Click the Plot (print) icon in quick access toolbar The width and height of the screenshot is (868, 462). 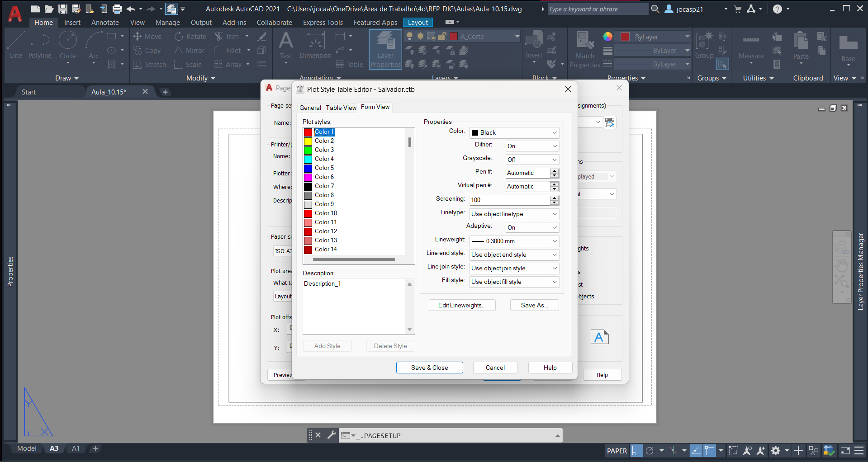coord(117,9)
